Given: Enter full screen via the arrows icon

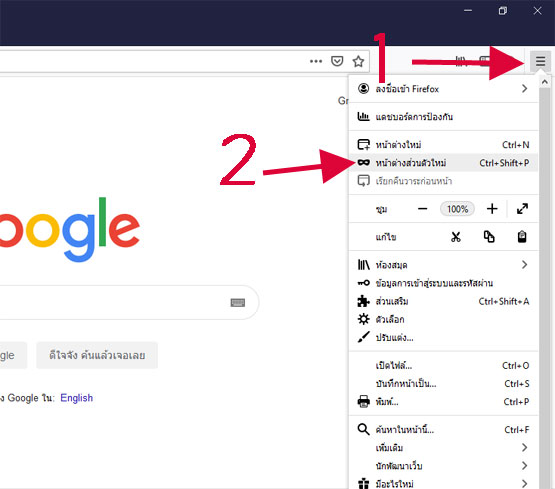Looking at the screenshot, I should click(x=522, y=209).
